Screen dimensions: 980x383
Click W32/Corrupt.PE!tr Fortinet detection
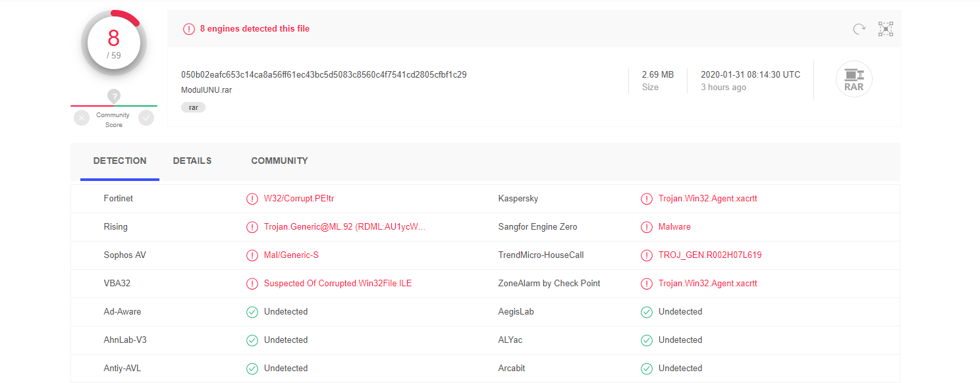coord(299,199)
